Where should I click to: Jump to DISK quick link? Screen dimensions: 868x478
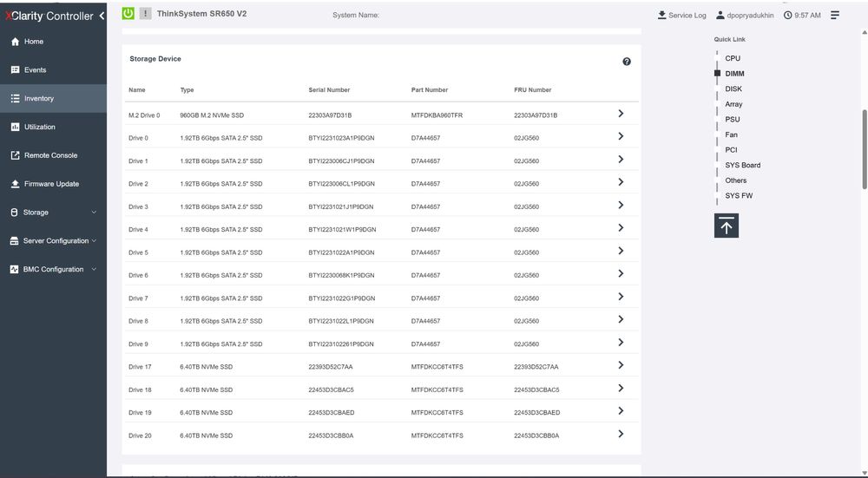(x=733, y=88)
